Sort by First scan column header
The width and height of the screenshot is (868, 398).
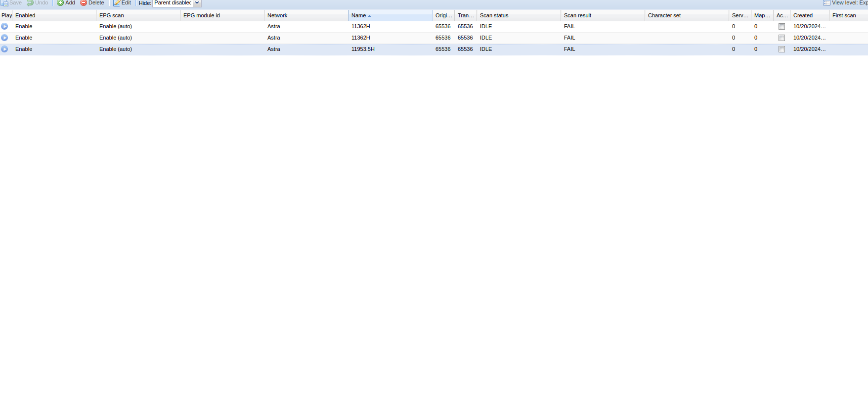coord(849,15)
